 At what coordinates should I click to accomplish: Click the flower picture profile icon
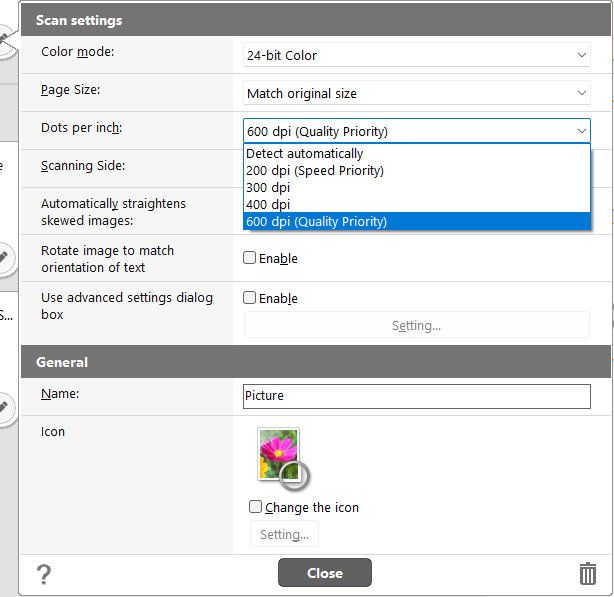click(x=280, y=456)
